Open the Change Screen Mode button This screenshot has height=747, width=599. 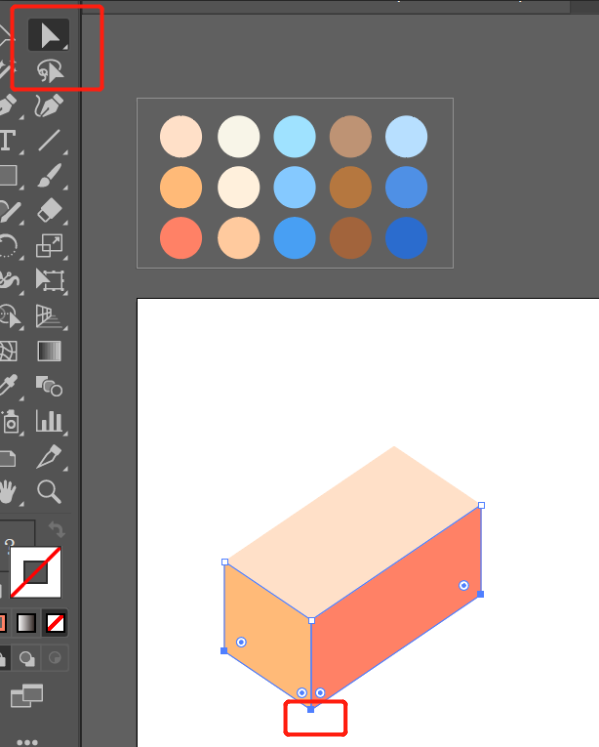click(x=27, y=696)
